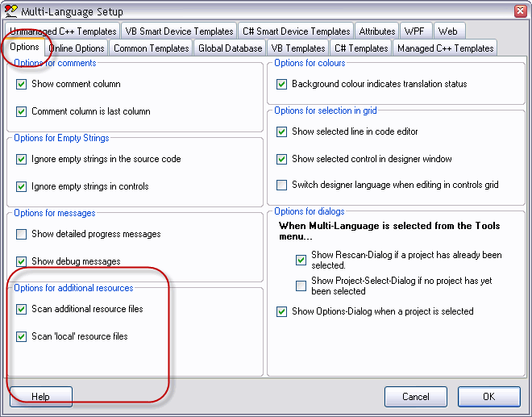
Task: Click the Multi-Language Setup title bar icon
Action: [11, 10]
